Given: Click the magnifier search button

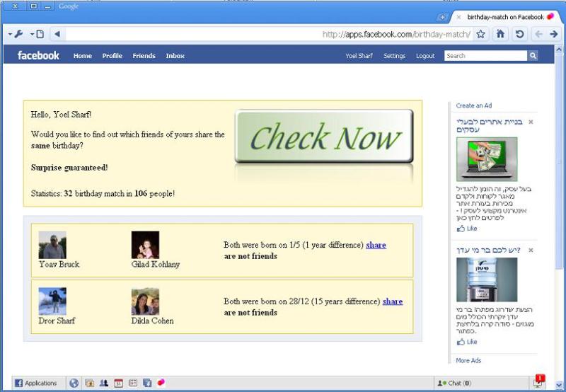Looking at the screenshot, I should pyautogui.click(x=533, y=56).
